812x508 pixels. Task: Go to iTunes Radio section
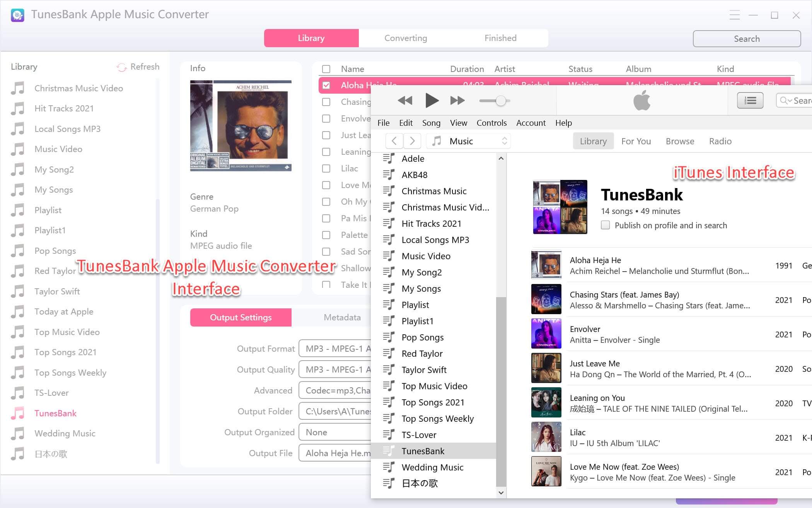[x=720, y=141]
